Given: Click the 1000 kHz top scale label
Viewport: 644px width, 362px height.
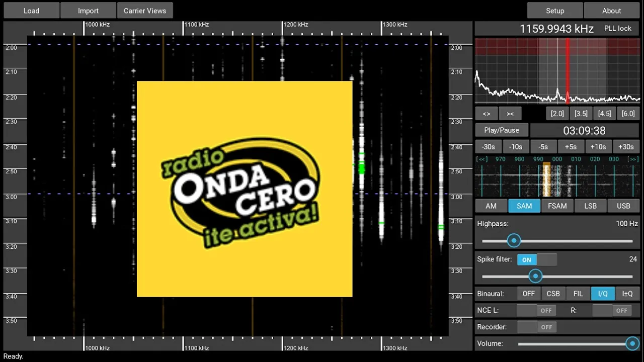Looking at the screenshot, I should click(x=97, y=24).
